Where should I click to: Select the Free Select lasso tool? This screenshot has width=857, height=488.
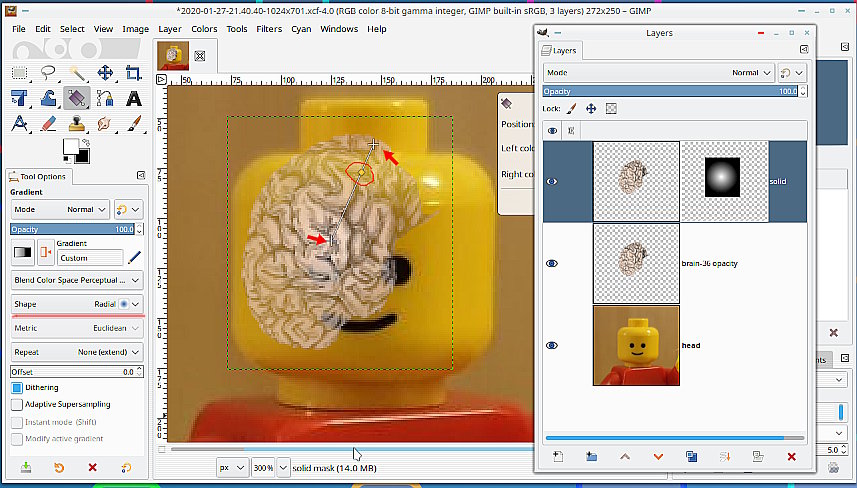click(x=48, y=73)
